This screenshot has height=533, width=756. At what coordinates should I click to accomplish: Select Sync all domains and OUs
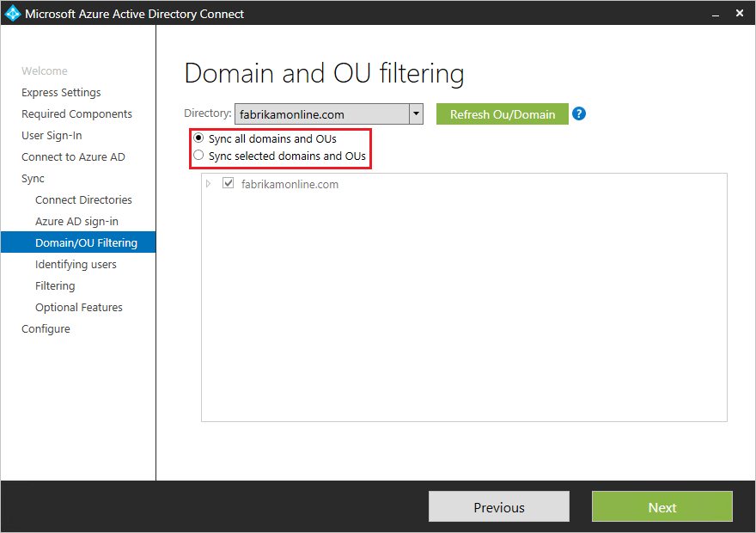[199, 138]
